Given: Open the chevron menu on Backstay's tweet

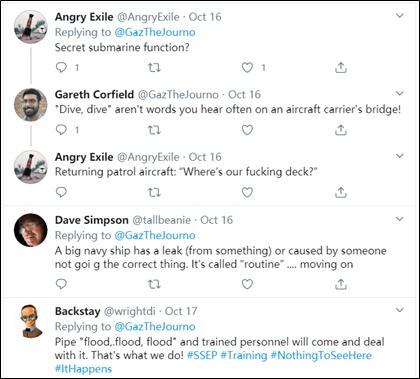Looking at the screenshot, I should tap(399, 310).
